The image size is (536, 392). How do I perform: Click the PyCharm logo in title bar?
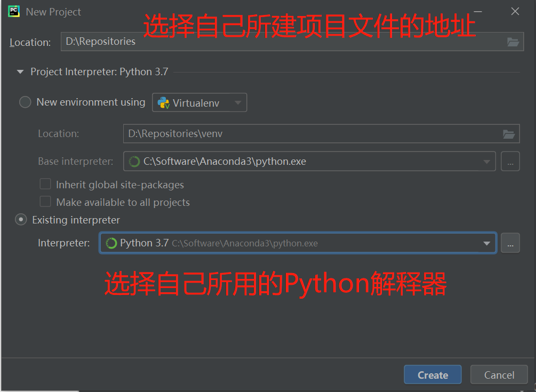pyautogui.click(x=14, y=12)
